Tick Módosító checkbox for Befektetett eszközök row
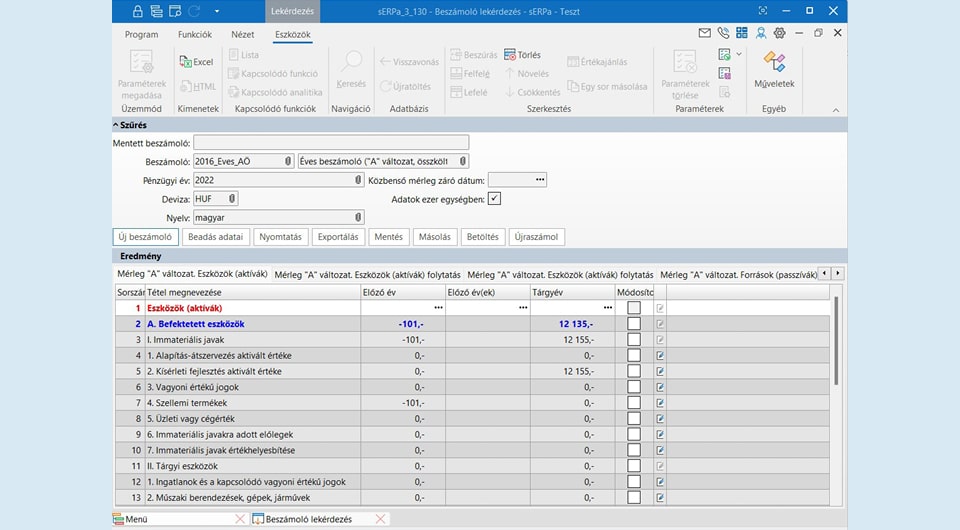Image resolution: width=960 pixels, height=530 pixels. coord(634,324)
